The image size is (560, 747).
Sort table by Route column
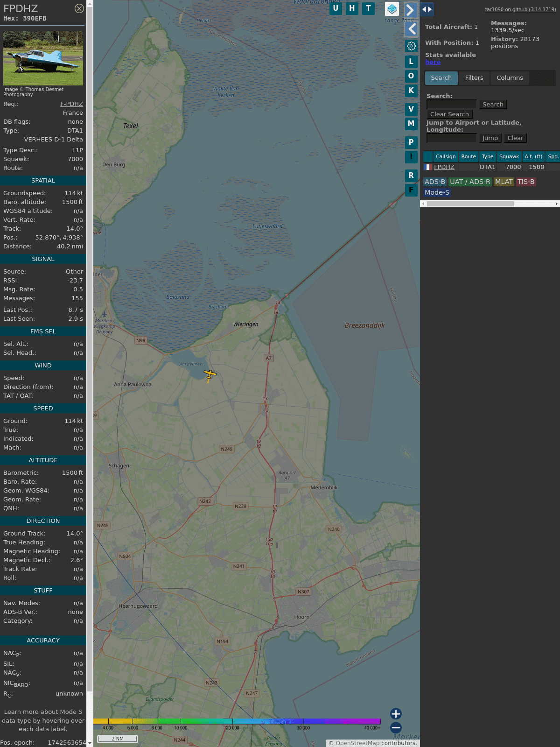(469, 156)
